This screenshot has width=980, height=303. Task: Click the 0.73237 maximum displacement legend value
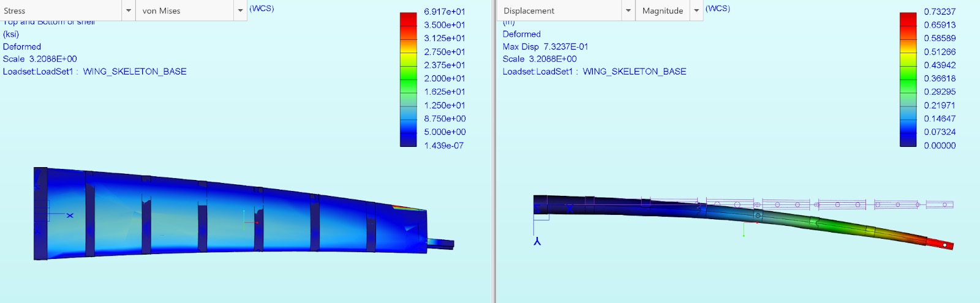click(x=940, y=12)
